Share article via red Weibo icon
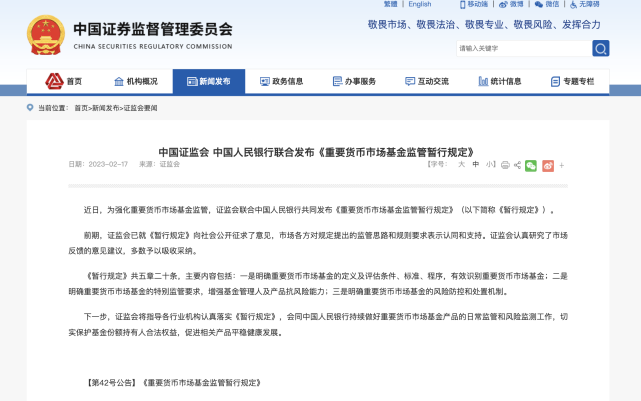This screenshot has width=641, height=401. coord(547,164)
